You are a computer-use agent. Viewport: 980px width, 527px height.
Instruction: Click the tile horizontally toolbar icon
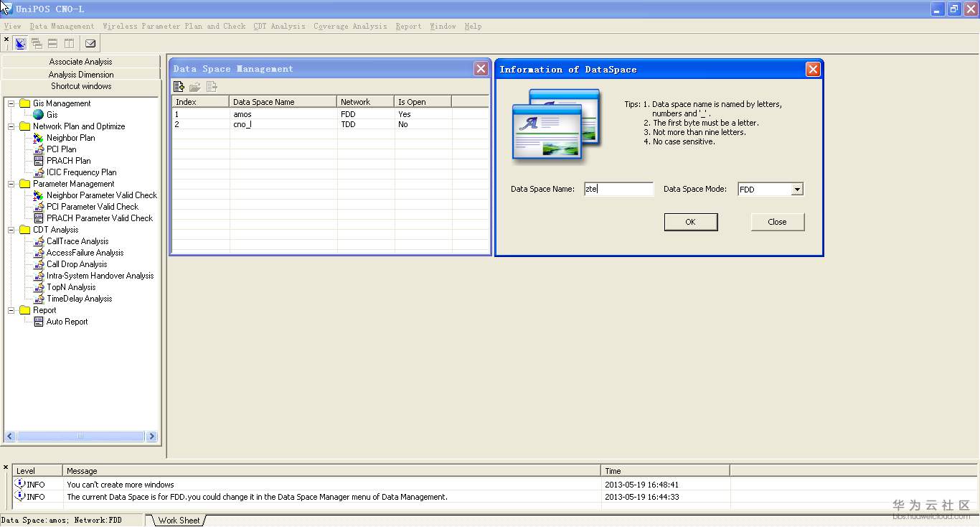(52, 44)
